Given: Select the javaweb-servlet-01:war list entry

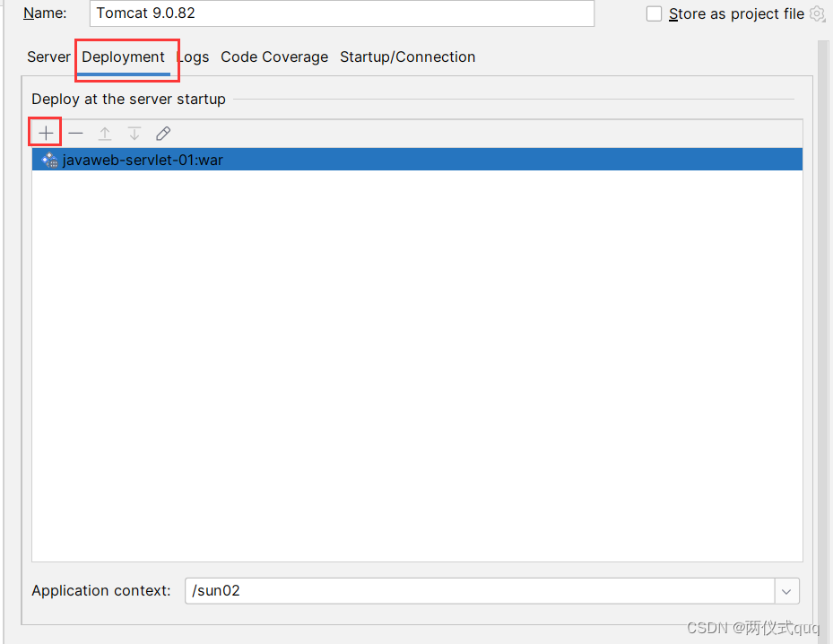Looking at the screenshot, I should [x=143, y=159].
